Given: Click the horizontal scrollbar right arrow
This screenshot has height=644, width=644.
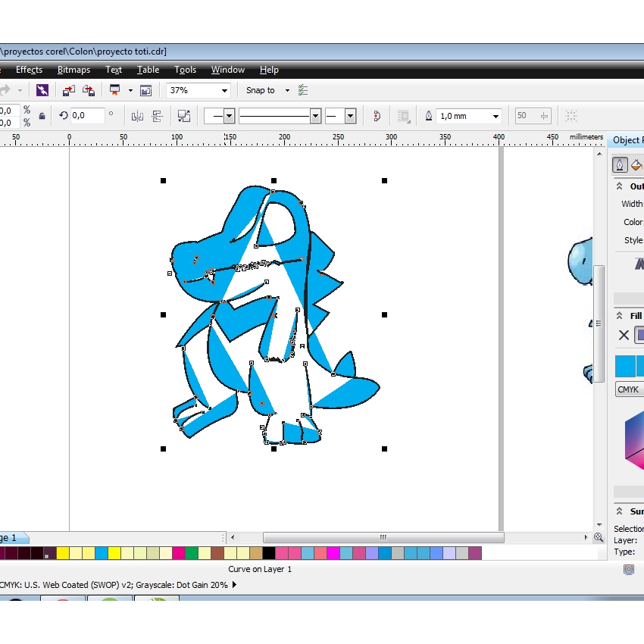Looking at the screenshot, I should (x=586, y=537).
